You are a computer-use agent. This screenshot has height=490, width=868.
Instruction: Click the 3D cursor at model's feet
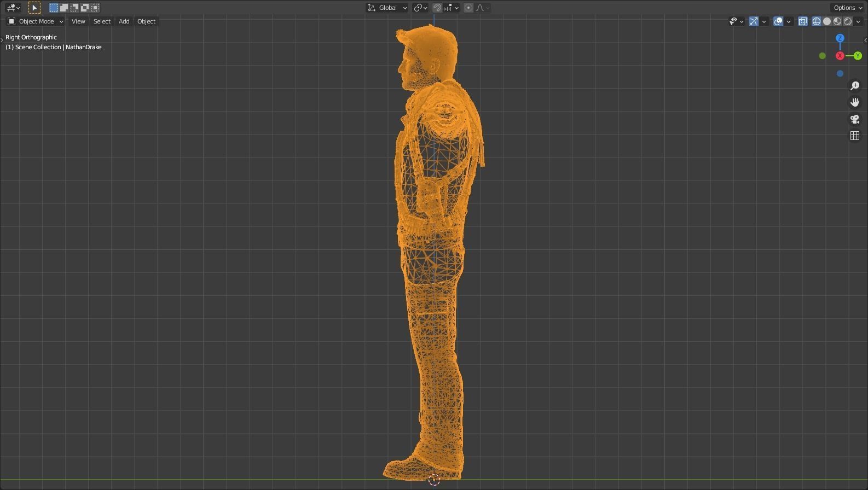pyautogui.click(x=434, y=480)
